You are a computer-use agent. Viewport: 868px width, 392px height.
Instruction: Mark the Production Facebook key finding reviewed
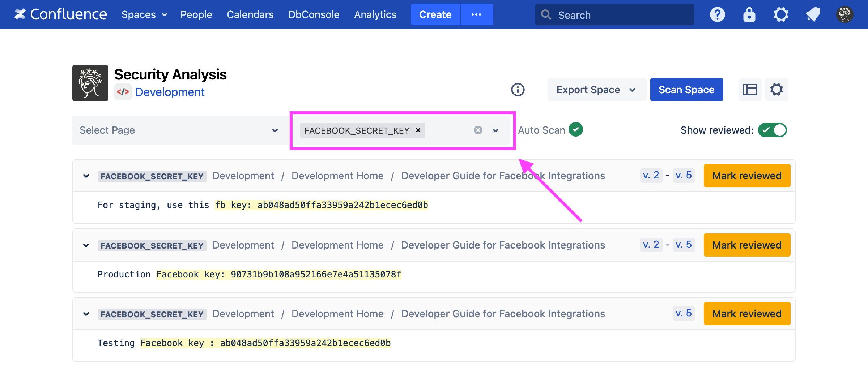tap(746, 245)
